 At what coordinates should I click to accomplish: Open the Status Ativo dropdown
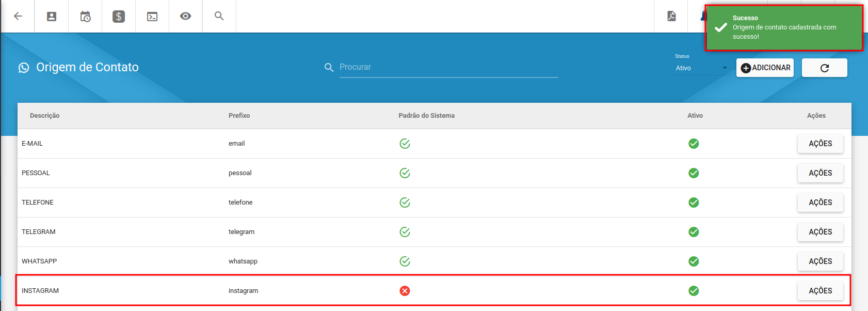(702, 68)
